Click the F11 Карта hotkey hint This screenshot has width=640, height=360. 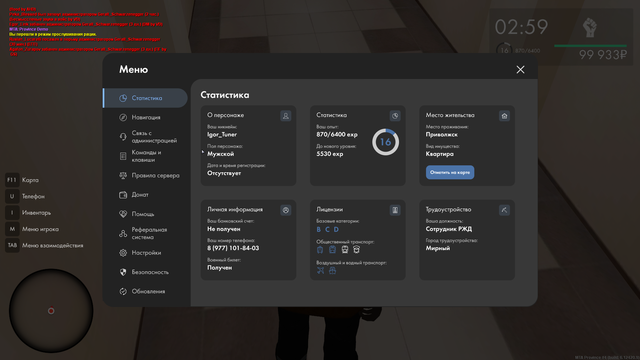click(x=22, y=180)
